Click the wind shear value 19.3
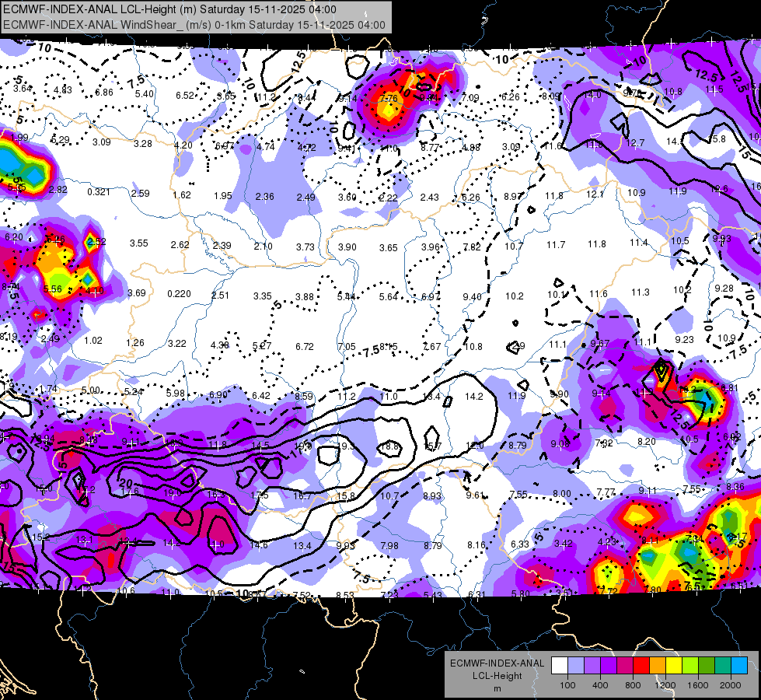This screenshot has height=700, width=761. pyautogui.click(x=346, y=446)
